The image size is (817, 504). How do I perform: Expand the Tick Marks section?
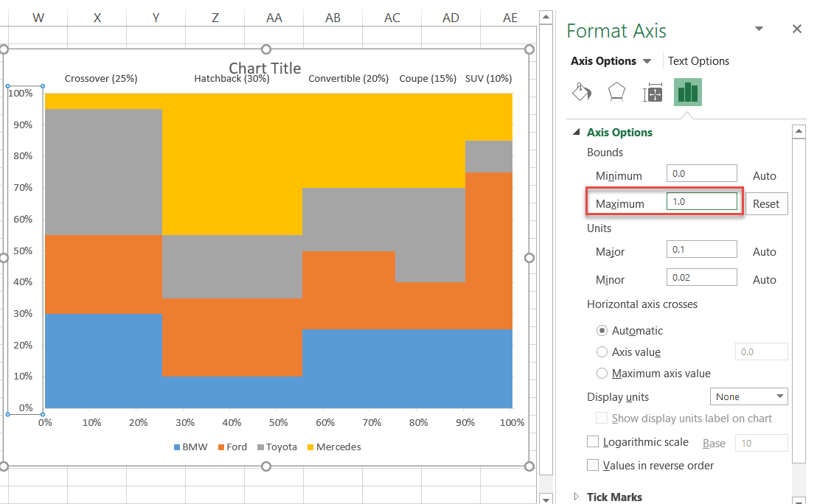pos(577,497)
